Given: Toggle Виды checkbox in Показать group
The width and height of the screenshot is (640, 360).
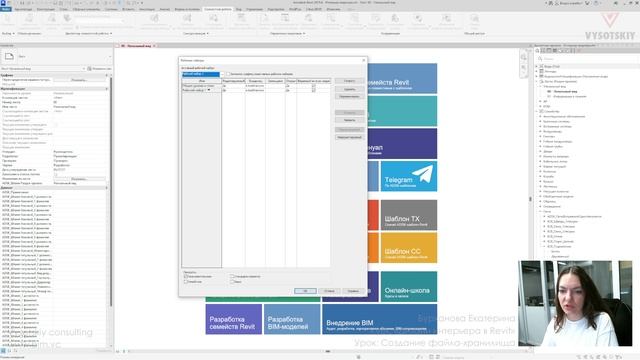Looking at the screenshot, I should pyautogui.click(x=232, y=282).
